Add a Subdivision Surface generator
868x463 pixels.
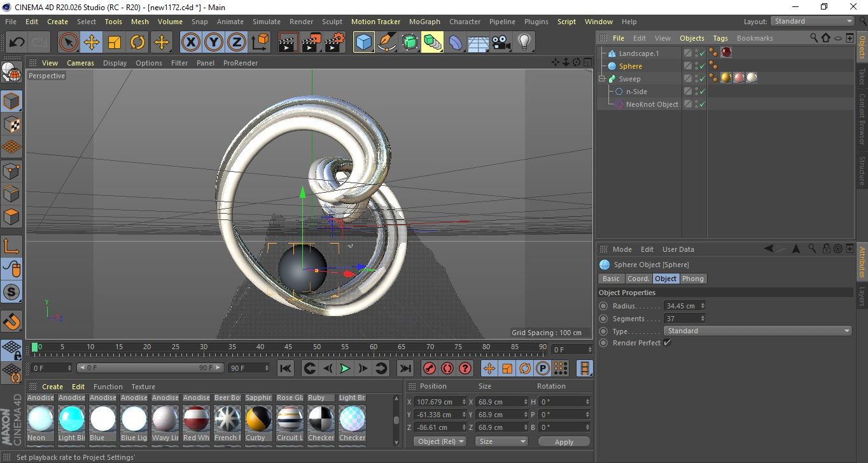(x=410, y=43)
